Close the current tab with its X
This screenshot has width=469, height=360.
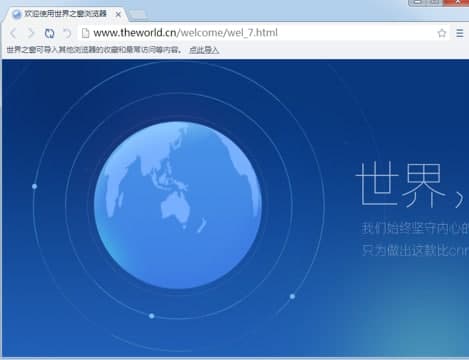click(x=118, y=14)
